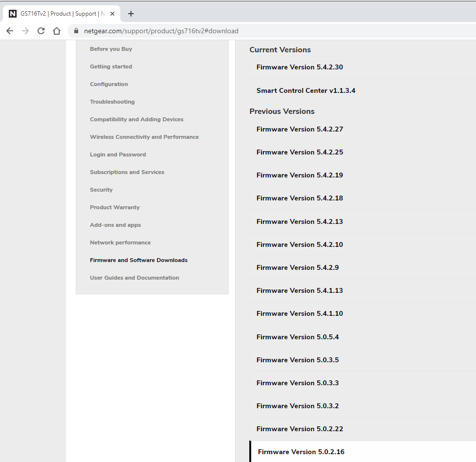The image size is (476, 462).
Task: Expand Firmware Version 5.4.2.30
Action: click(300, 67)
